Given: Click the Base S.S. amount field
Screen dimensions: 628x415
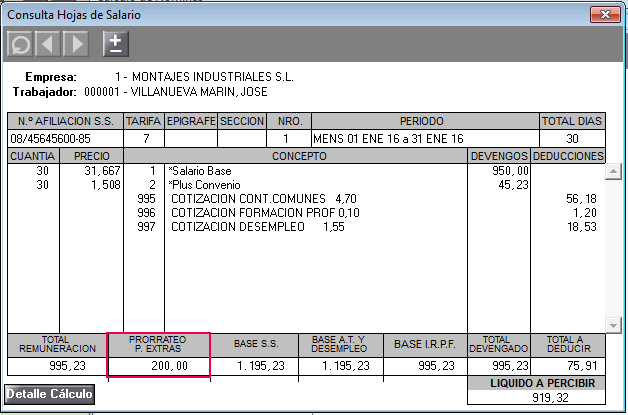Looking at the screenshot, I should (x=254, y=367).
